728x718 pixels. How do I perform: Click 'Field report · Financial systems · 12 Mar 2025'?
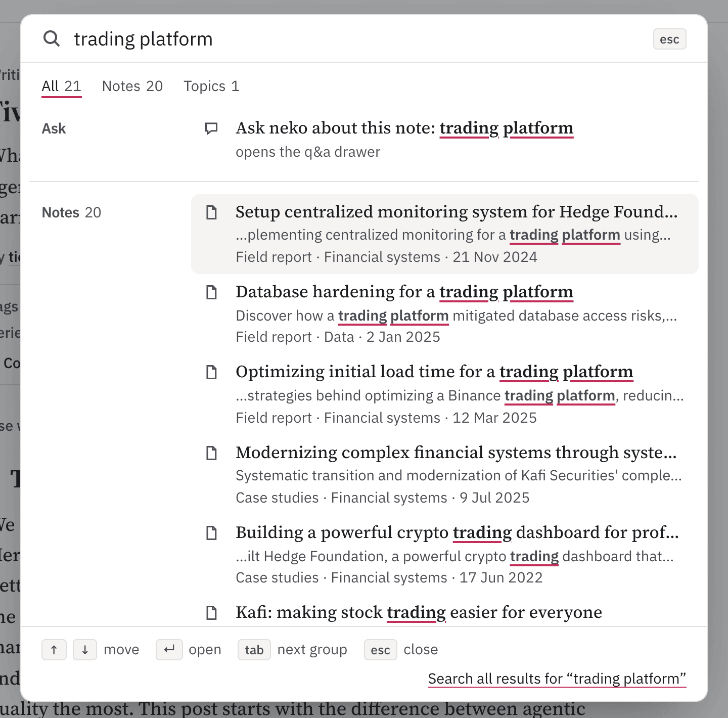tap(386, 418)
